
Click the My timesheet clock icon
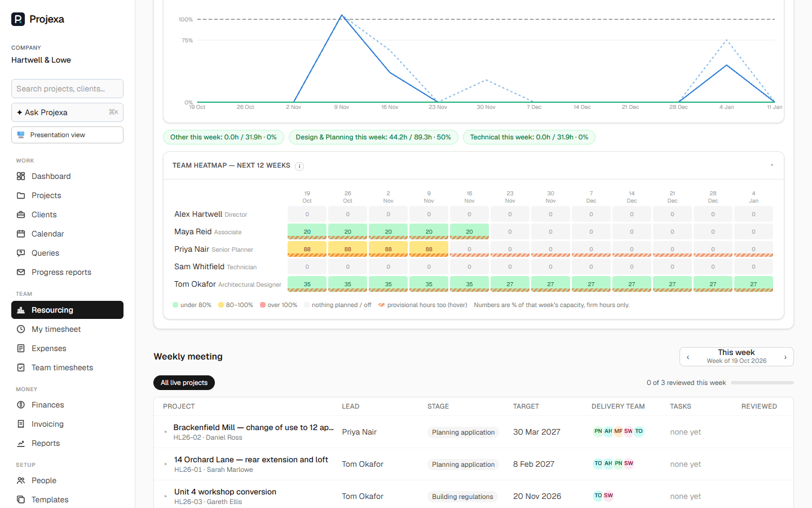tap(21, 329)
